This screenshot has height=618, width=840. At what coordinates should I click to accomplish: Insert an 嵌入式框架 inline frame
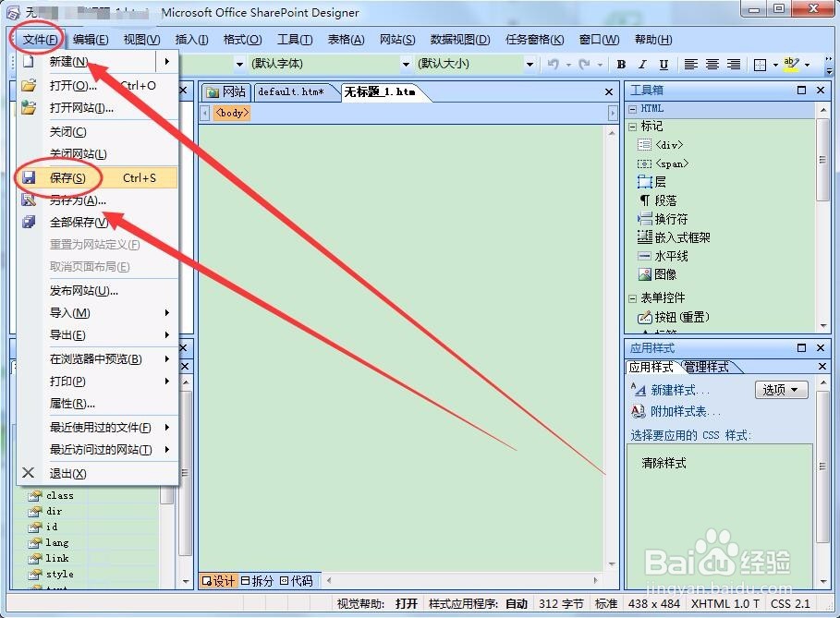coord(674,237)
